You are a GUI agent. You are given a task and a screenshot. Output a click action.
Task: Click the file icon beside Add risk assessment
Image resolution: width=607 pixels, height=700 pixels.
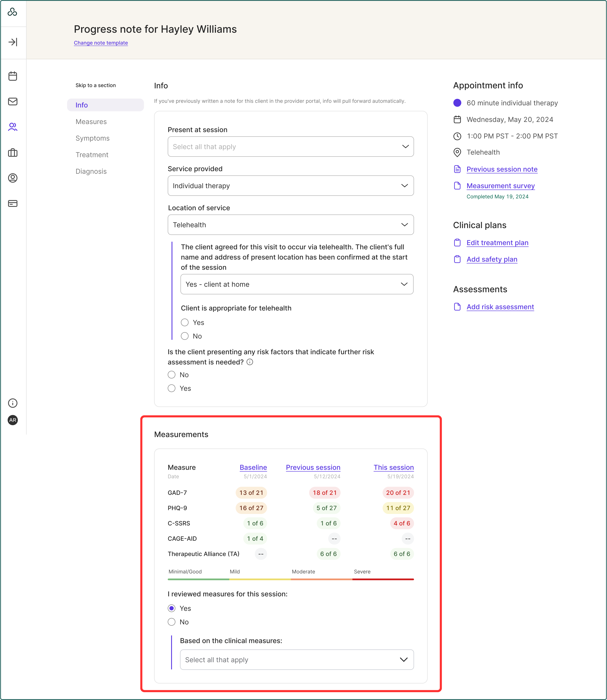[457, 307]
